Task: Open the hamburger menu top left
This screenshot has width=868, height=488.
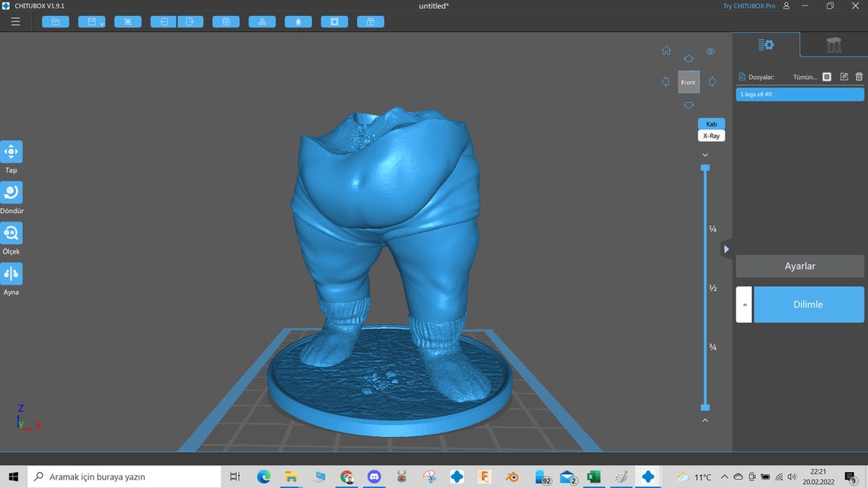Action: pyautogui.click(x=15, y=21)
